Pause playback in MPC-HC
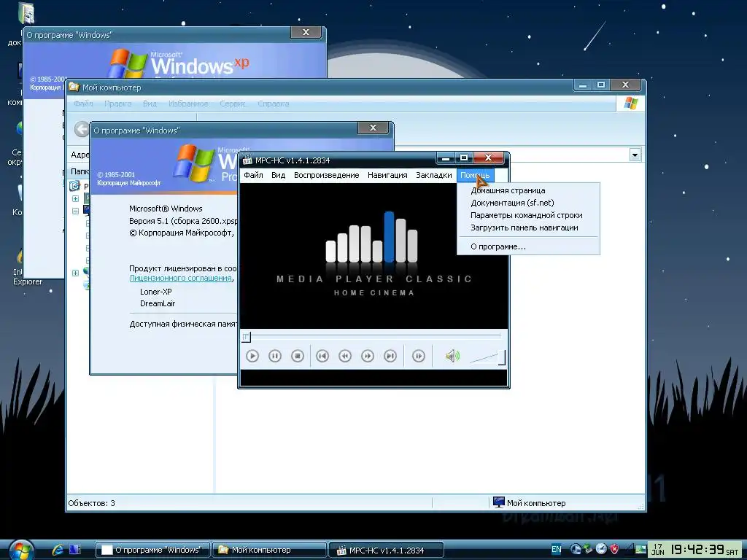The width and height of the screenshot is (747, 560). (275, 356)
